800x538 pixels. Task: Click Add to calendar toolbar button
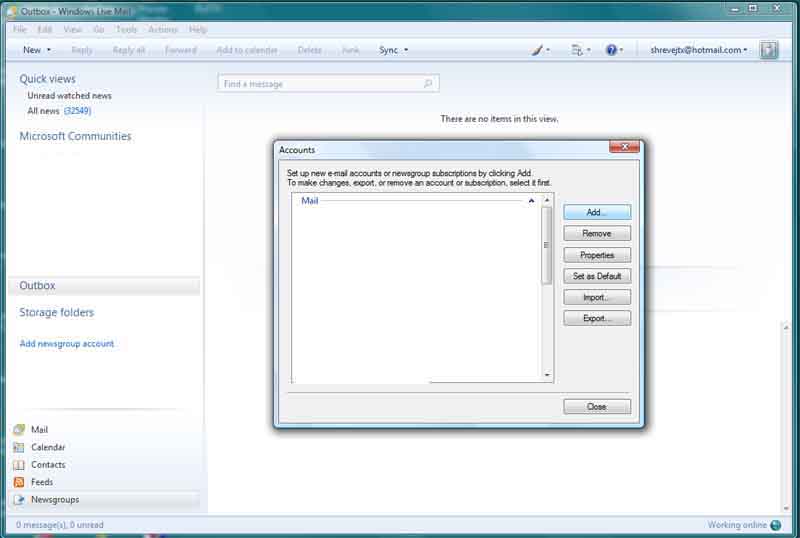(x=247, y=50)
